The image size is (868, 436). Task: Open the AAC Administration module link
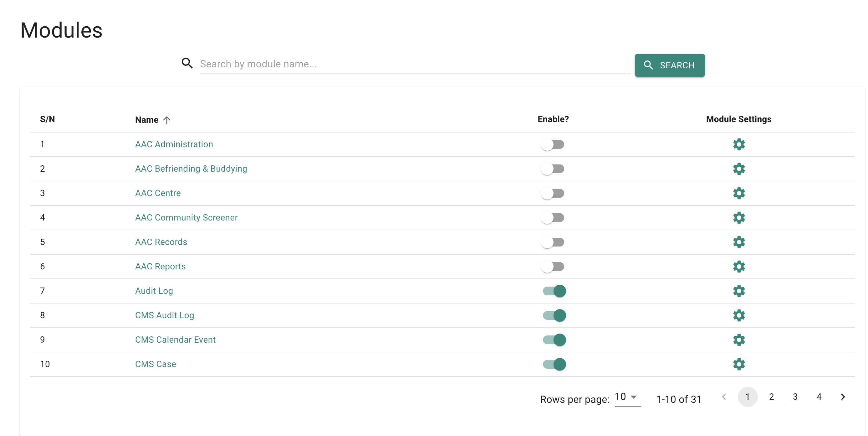174,144
